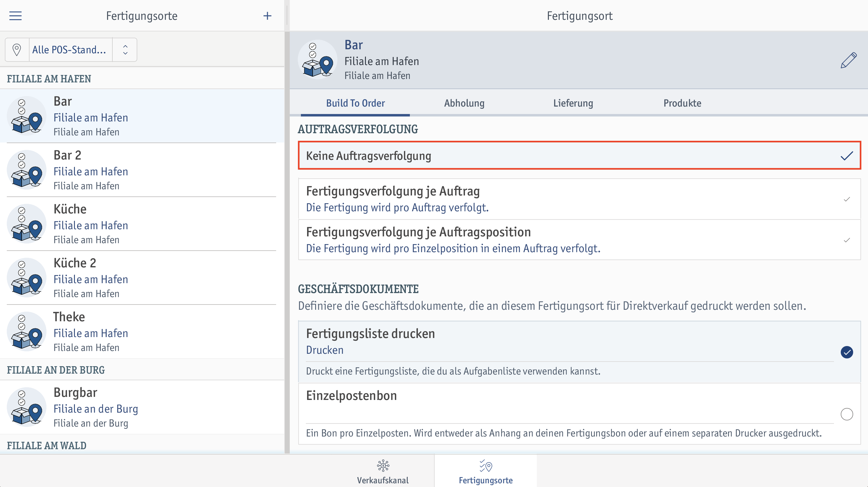This screenshot has height=487, width=868.
Task: Select the Küche list entry icon
Action: click(27, 224)
